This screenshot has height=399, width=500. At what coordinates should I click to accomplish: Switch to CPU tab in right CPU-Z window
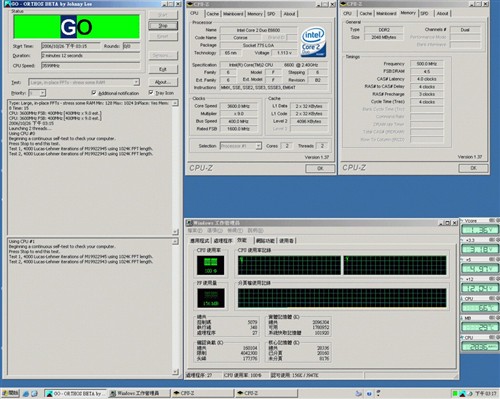point(347,13)
